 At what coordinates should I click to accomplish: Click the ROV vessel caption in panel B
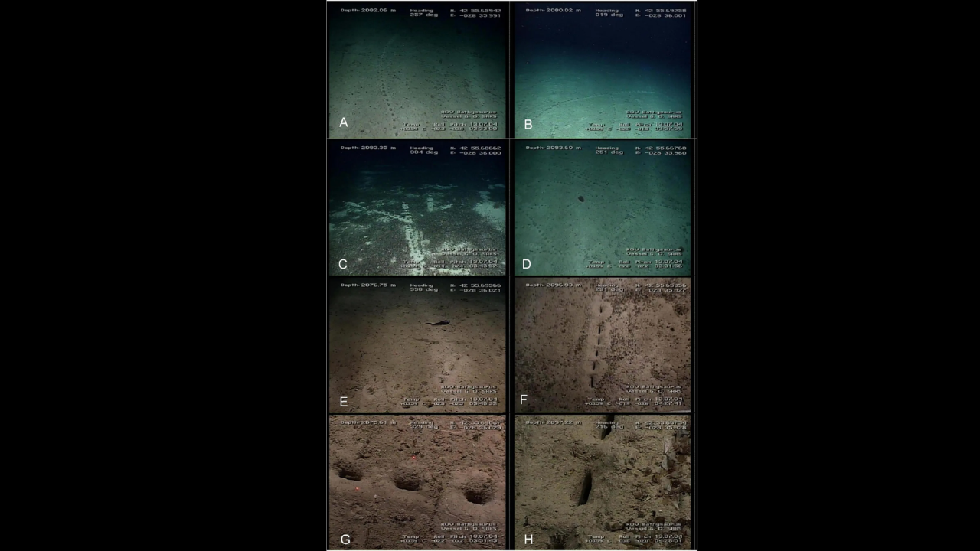[654, 113]
